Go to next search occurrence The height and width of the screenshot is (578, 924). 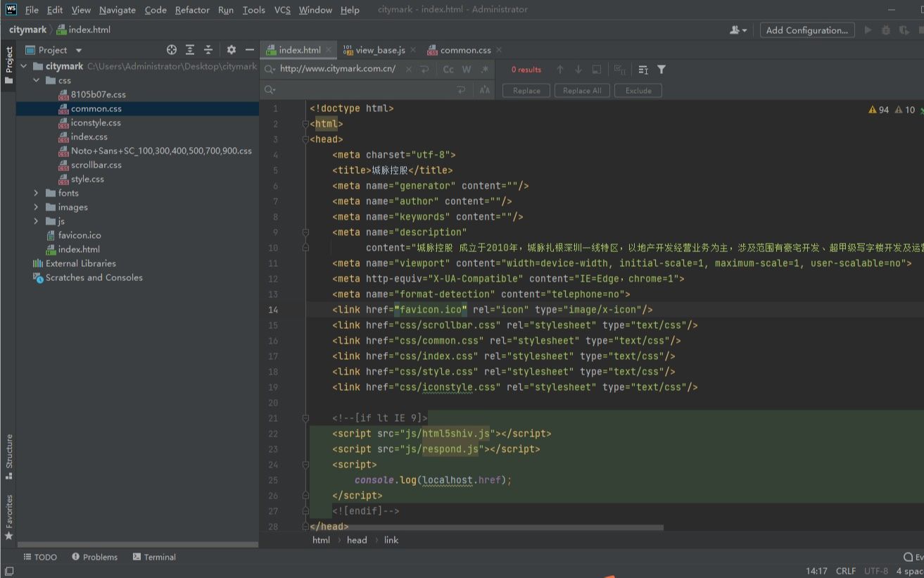click(x=578, y=70)
